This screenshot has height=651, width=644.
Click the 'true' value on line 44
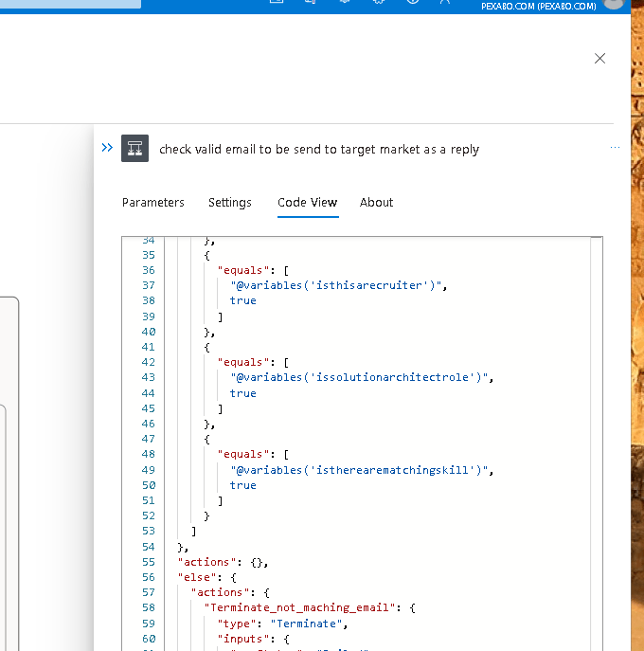243,392
